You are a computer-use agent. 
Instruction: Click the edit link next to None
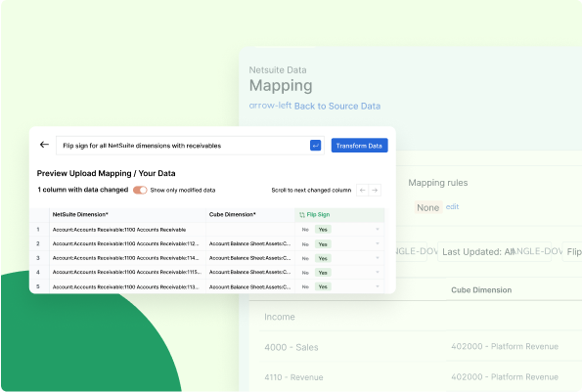[x=452, y=206]
